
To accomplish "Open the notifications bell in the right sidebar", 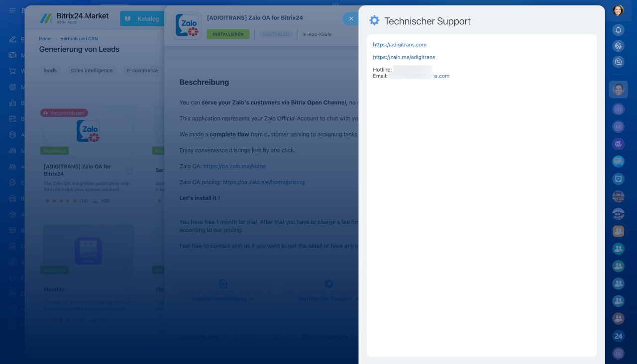I will [618, 30].
